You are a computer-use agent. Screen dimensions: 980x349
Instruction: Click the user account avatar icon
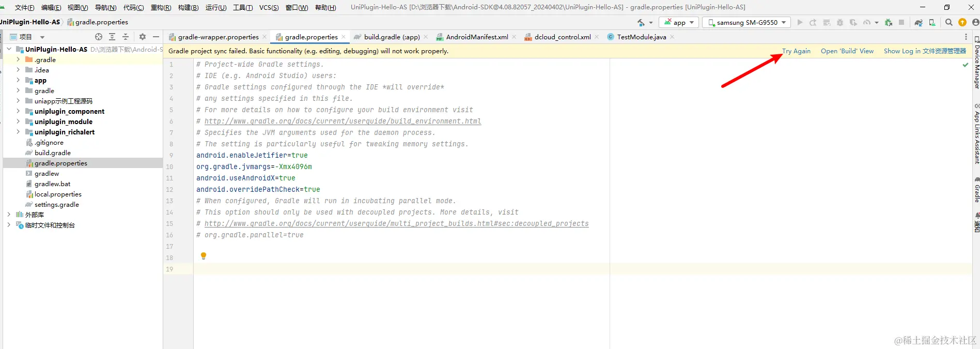coord(976,22)
